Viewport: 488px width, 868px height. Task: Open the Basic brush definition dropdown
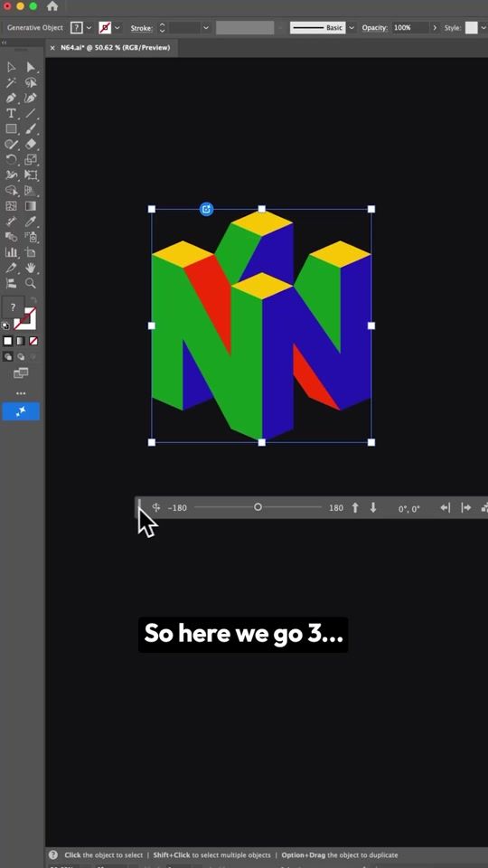(352, 28)
